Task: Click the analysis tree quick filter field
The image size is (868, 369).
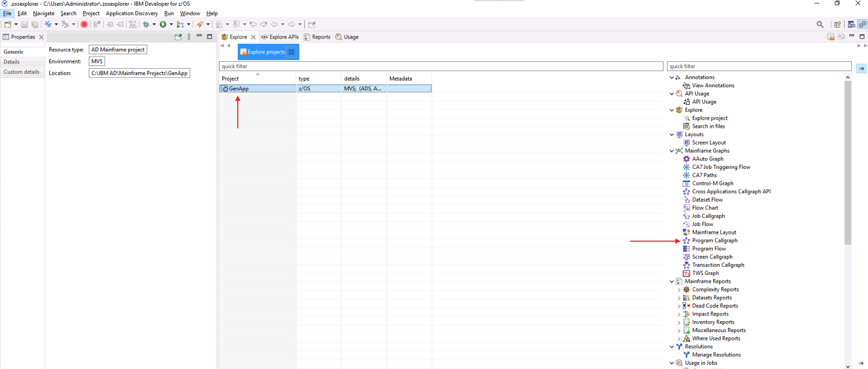Action: [x=759, y=67]
